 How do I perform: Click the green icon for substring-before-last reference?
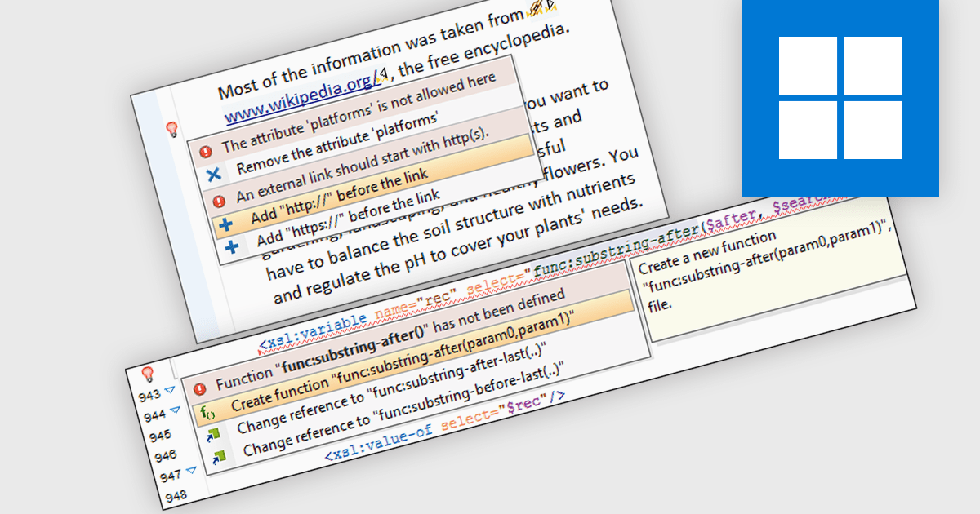click(x=219, y=456)
